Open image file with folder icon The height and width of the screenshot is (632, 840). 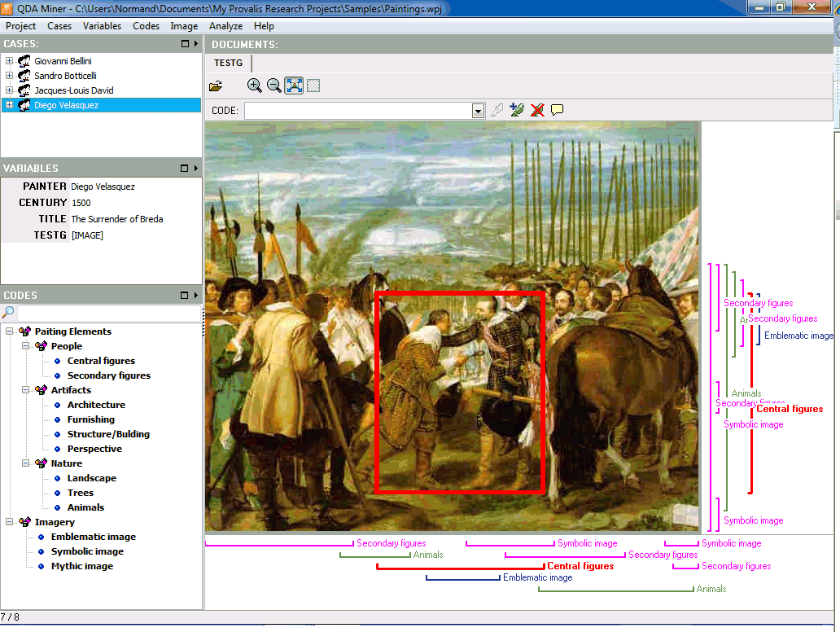point(216,86)
